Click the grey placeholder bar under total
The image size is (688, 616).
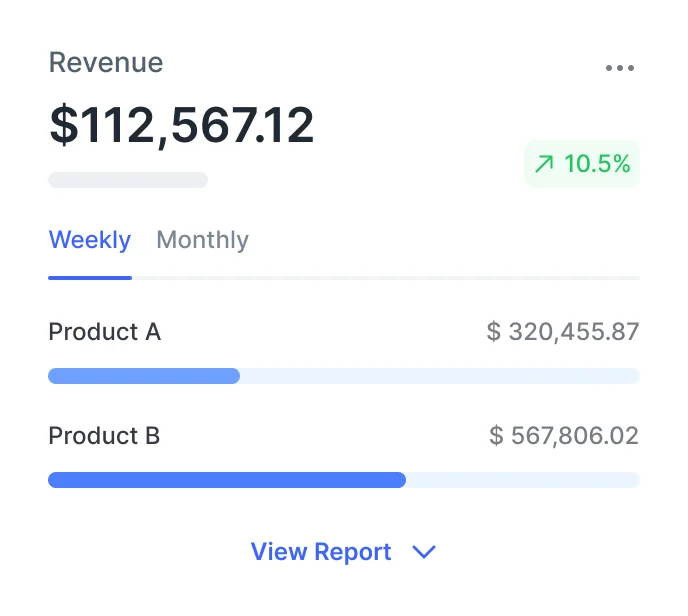pyautogui.click(x=128, y=180)
